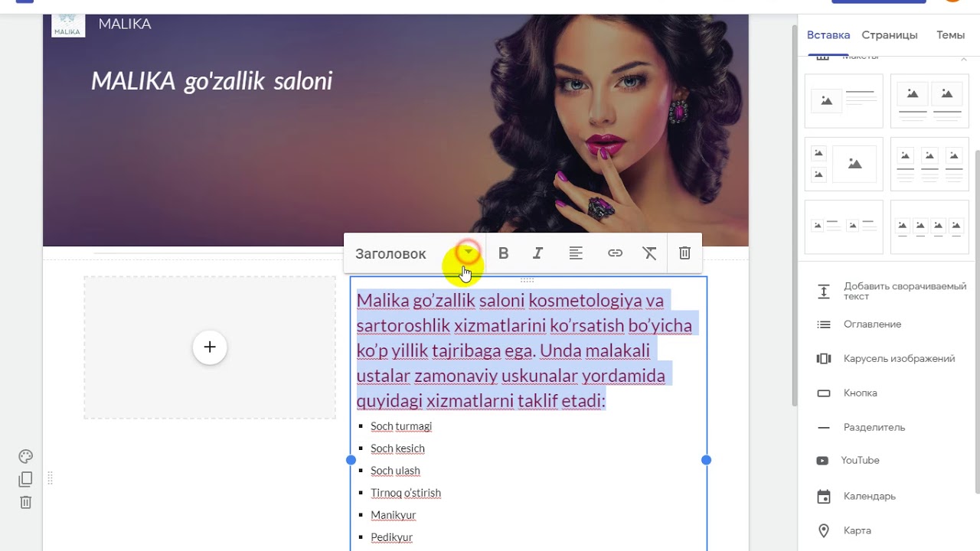The height and width of the screenshot is (551, 980).
Task: Collapse the Макеты layouts section
Action: (x=964, y=58)
